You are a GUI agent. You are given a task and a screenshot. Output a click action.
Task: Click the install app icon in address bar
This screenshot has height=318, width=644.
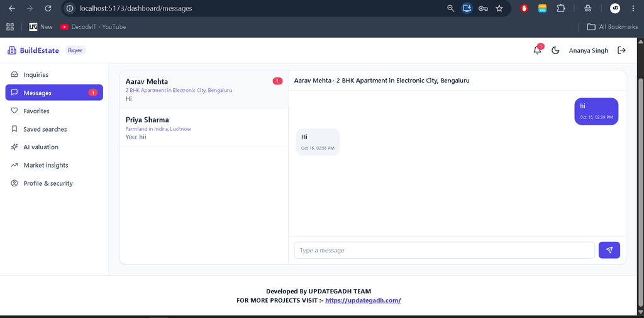point(467,8)
